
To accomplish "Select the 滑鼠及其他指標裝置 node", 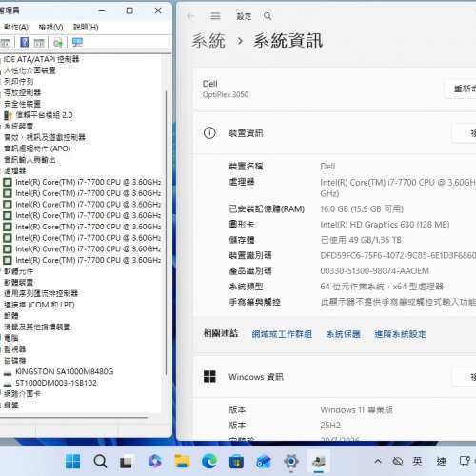I will tap(37, 327).
